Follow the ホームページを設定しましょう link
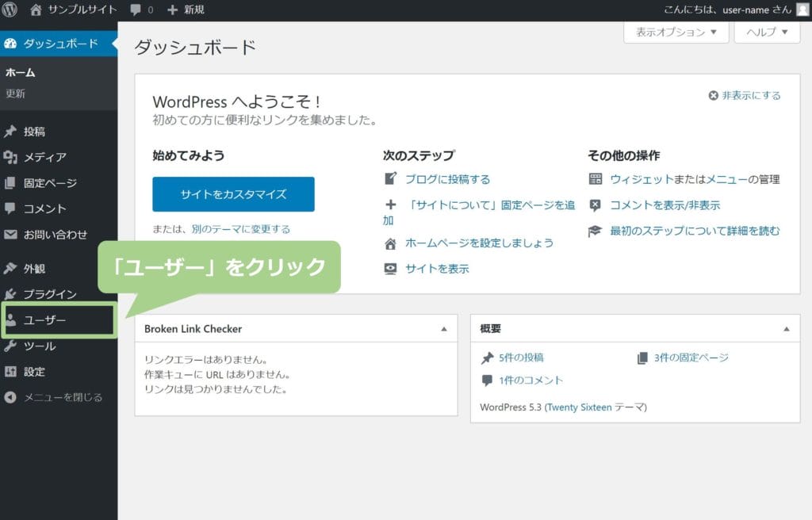This screenshot has width=812, height=520. (479, 243)
